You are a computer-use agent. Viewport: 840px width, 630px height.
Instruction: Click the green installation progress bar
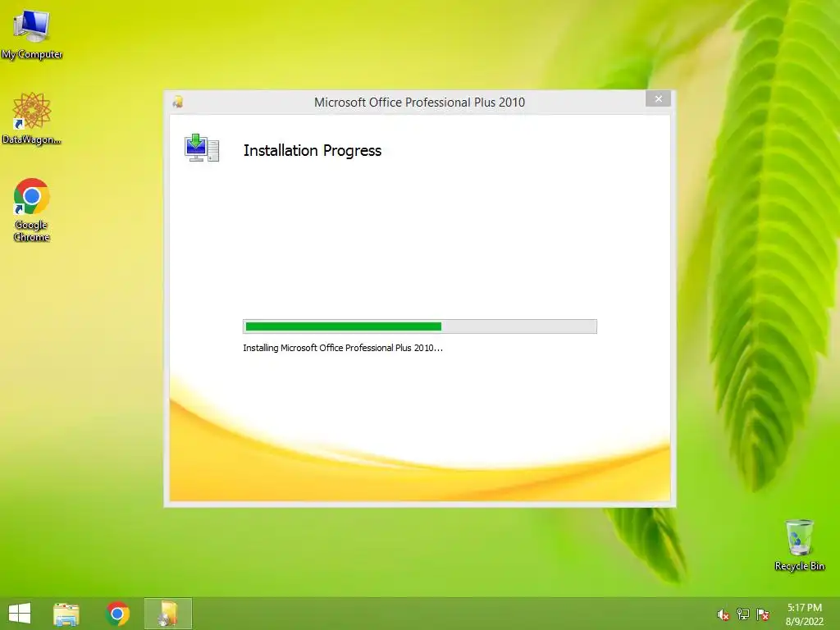click(419, 326)
